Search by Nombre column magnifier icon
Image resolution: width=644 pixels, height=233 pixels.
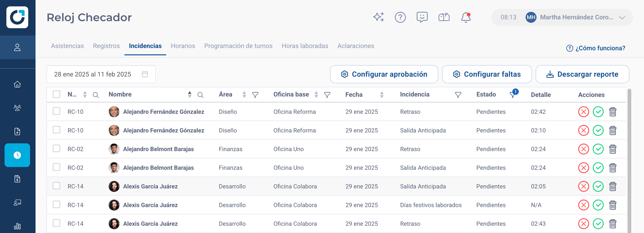coord(200,95)
